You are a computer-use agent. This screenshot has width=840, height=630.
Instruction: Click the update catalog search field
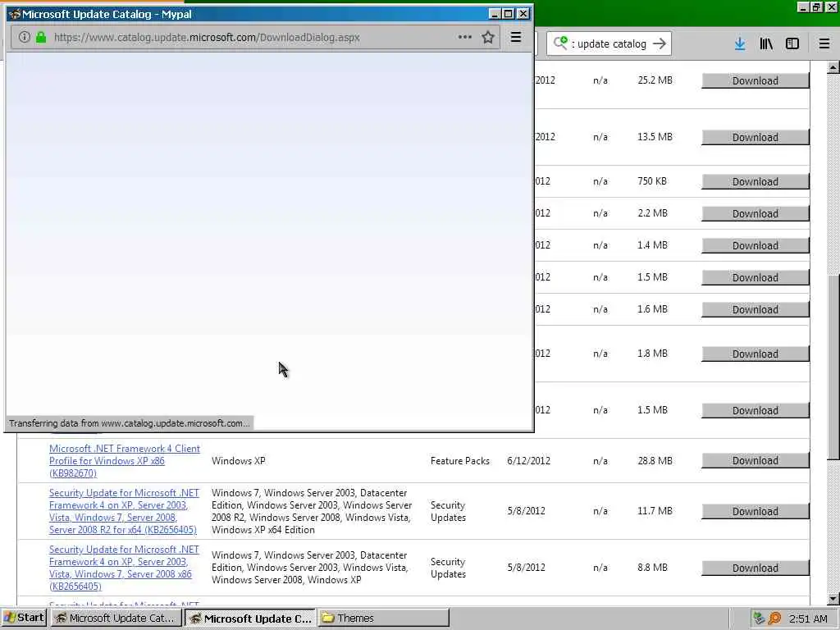pos(610,43)
